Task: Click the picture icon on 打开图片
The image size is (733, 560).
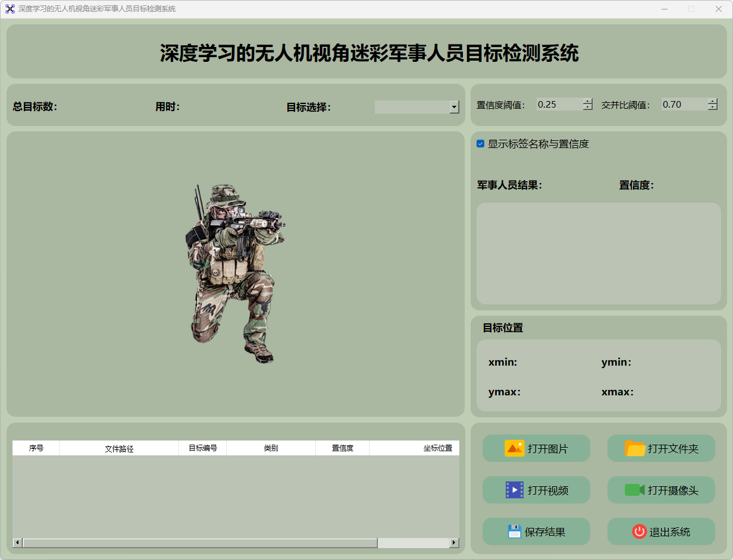Action: click(x=514, y=448)
